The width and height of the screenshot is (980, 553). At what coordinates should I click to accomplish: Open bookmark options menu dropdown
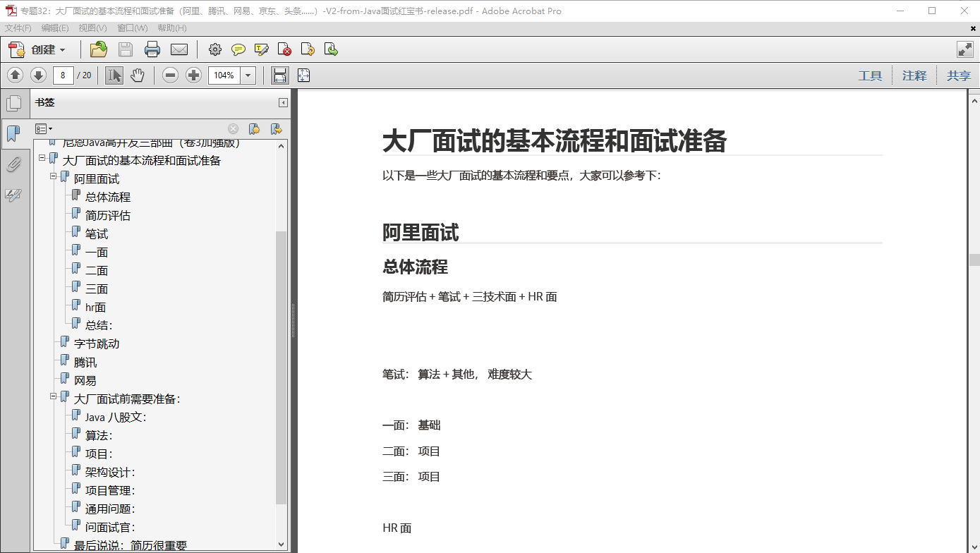pyautogui.click(x=44, y=128)
